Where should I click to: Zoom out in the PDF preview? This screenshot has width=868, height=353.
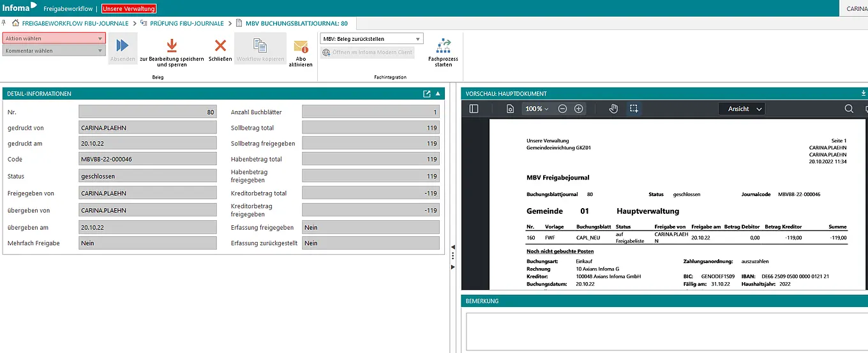tap(562, 109)
